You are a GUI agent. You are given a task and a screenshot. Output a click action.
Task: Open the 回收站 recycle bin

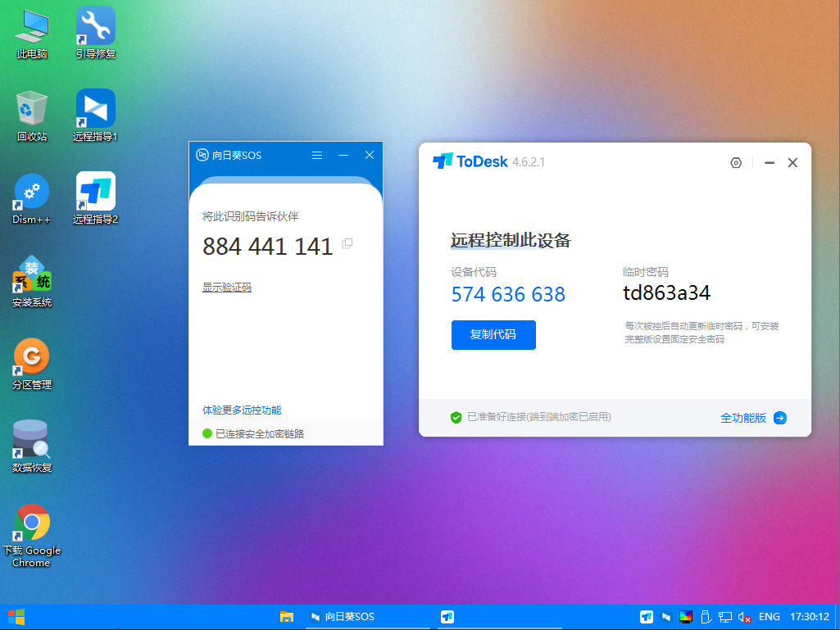tap(32, 116)
